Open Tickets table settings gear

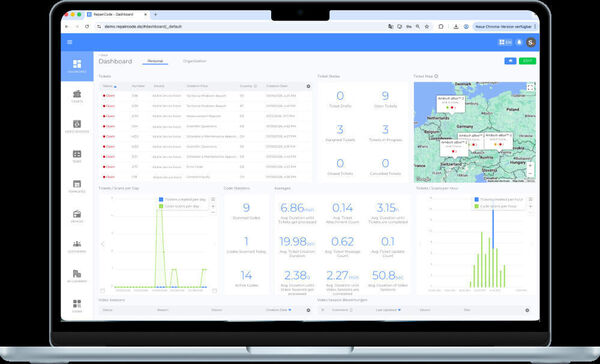[x=308, y=86]
